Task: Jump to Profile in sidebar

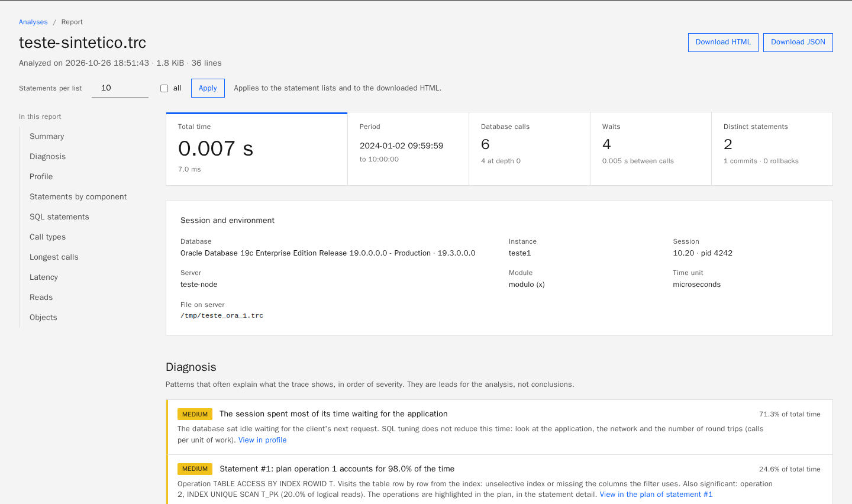Action: (41, 176)
